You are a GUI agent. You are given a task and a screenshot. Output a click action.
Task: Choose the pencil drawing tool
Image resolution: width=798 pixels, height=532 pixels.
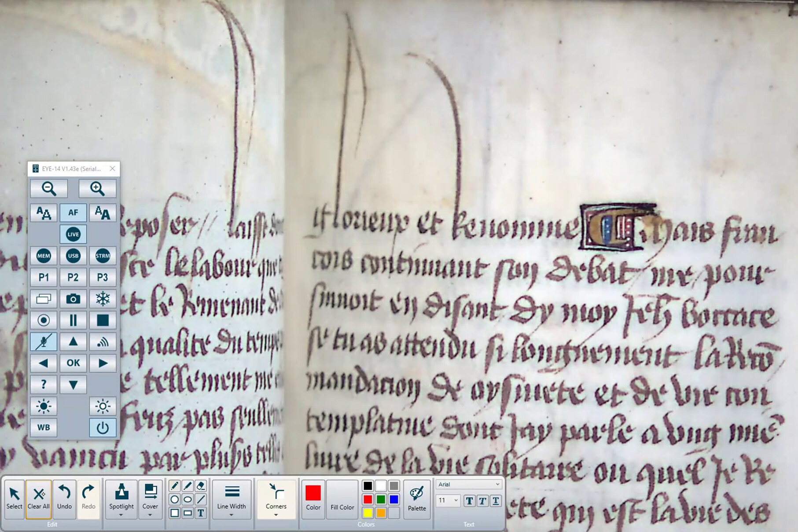[x=174, y=486]
